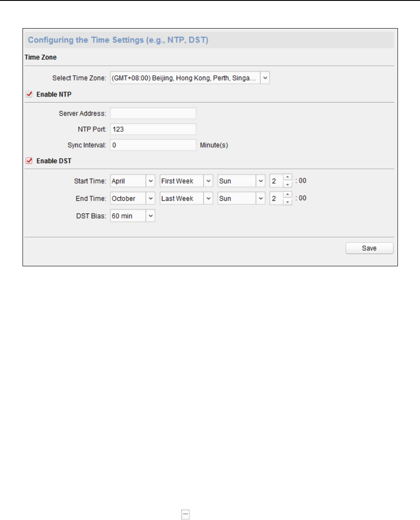Click the Sync Interval field
The height and width of the screenshot is (520, 420).
(153, 145)
